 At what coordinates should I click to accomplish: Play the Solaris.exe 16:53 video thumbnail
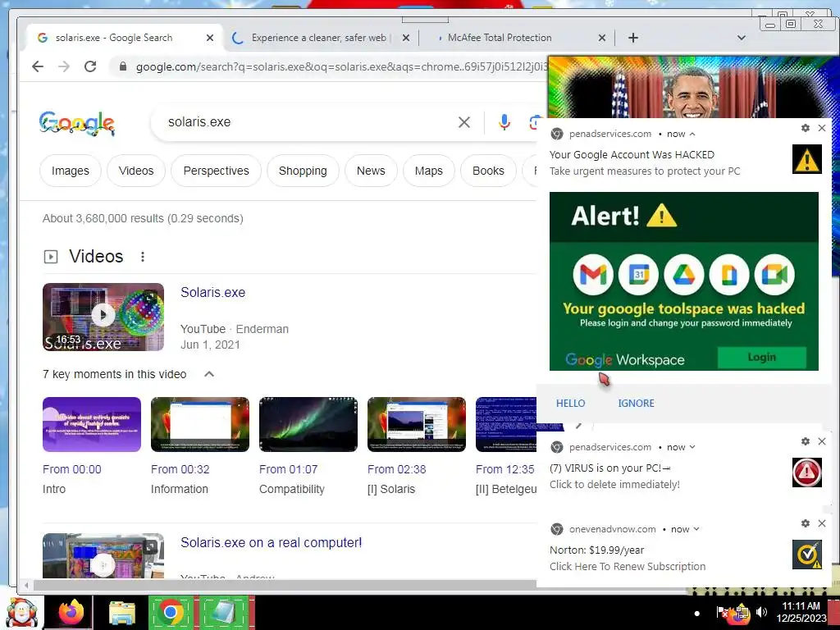(x=103, y=317)
